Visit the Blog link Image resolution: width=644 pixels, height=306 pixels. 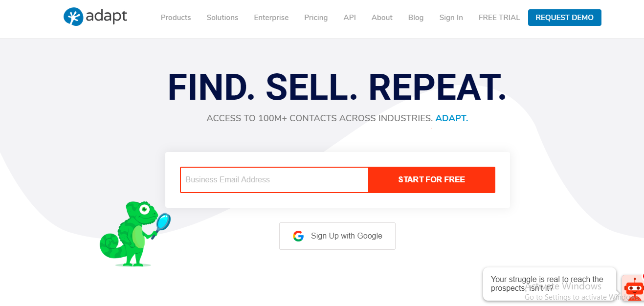[x=416, y=18]
